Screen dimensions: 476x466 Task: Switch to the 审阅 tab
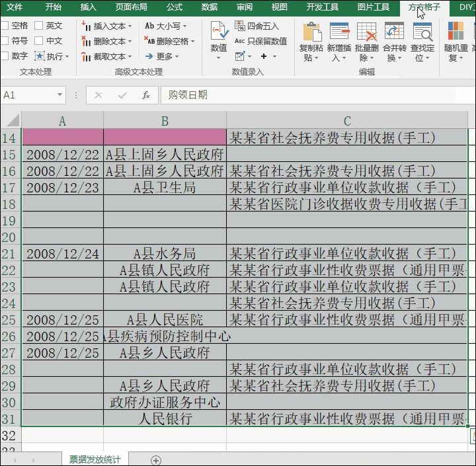(x=245, y=7)
